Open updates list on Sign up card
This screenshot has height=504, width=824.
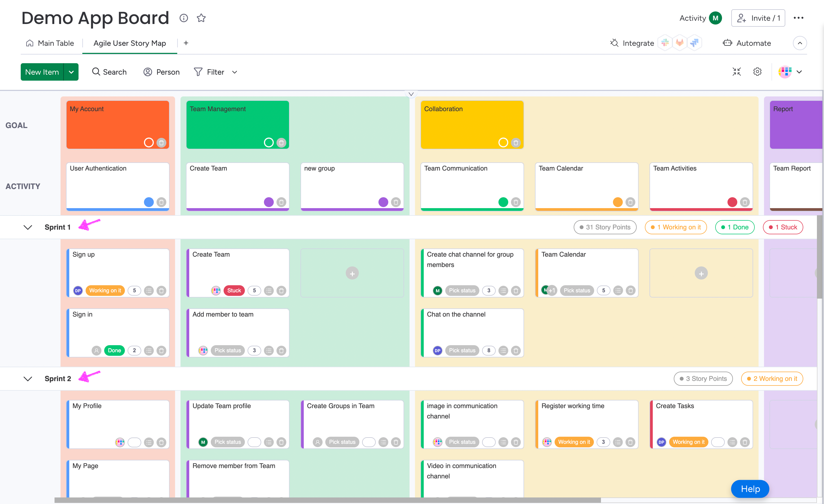click(149, 290)
